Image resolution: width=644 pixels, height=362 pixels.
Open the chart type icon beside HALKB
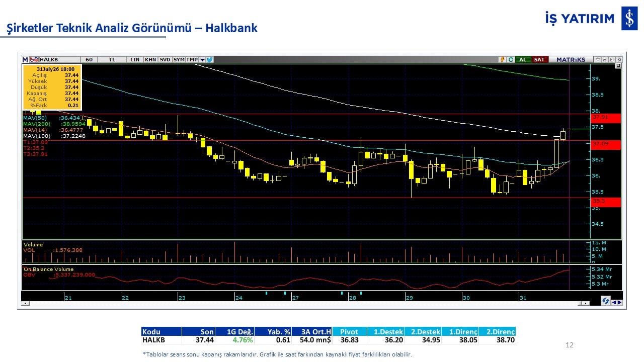tap(34, 59)
